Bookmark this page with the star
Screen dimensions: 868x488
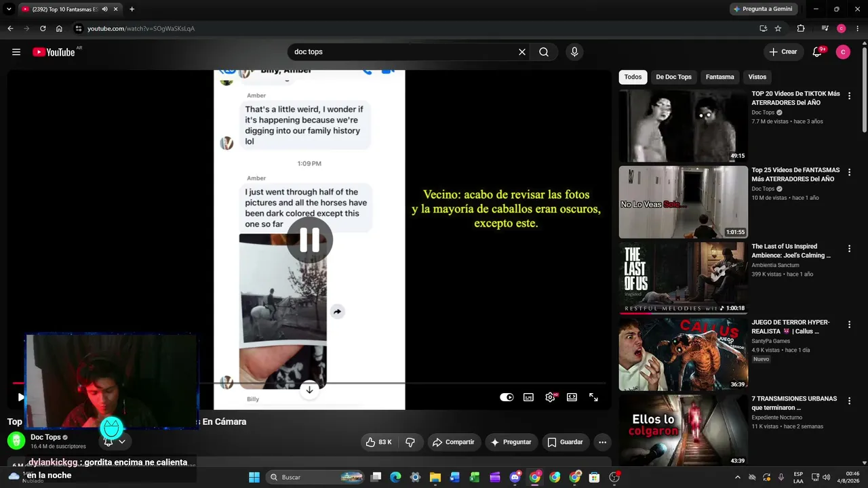click(778, 28)
